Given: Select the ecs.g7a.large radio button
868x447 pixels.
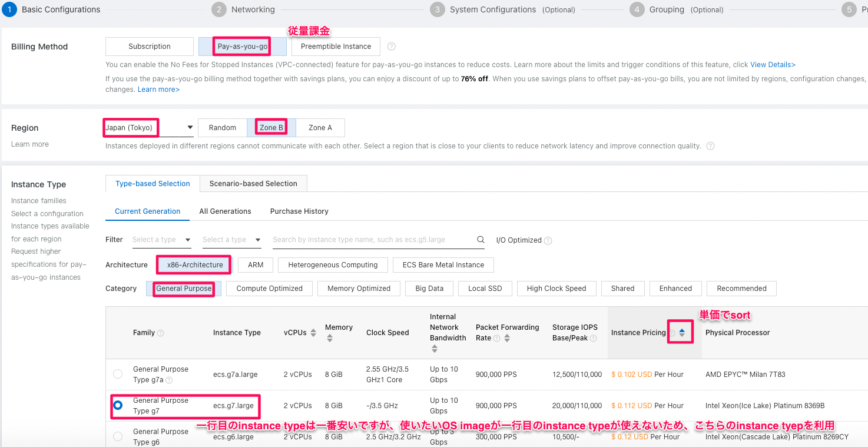Looking at the screenshot, I should pos(118,374).
